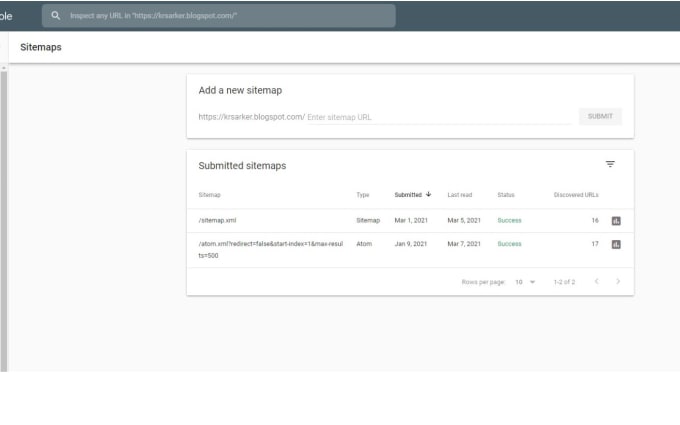Click https://krsarker.blogspot.com/ URL prefix text
Screen dimensions: 680x425
[x=252, y=117]
